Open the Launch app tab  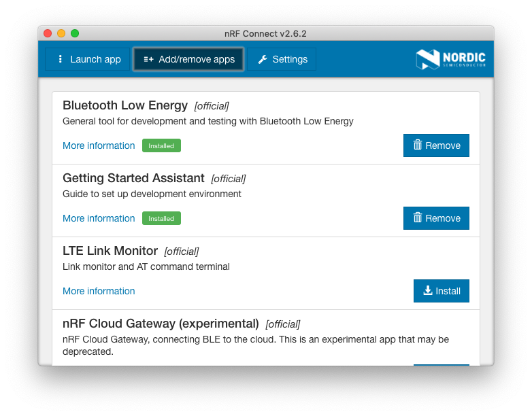[87, 59]
